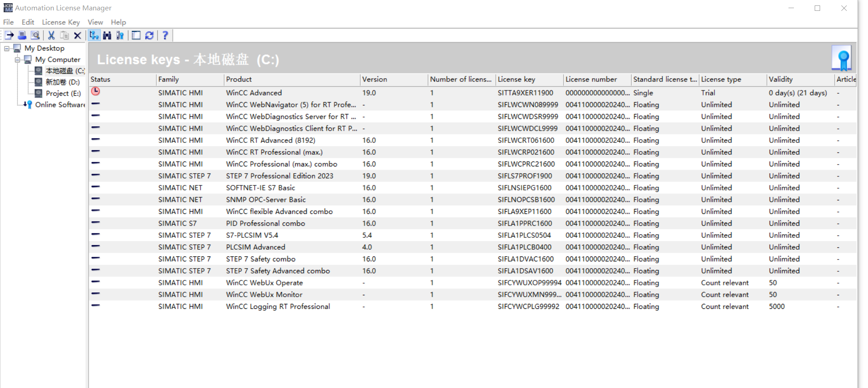Open the License Key menu

61,22
